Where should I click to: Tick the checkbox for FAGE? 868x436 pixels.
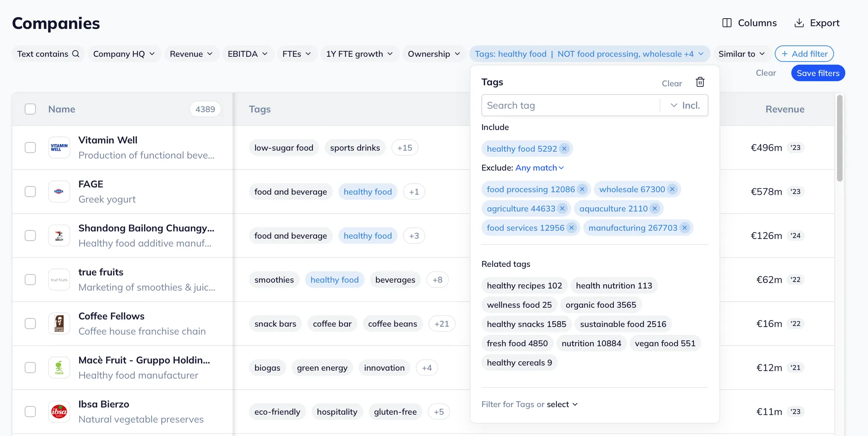pyautogui.click(x=30, y=192)
